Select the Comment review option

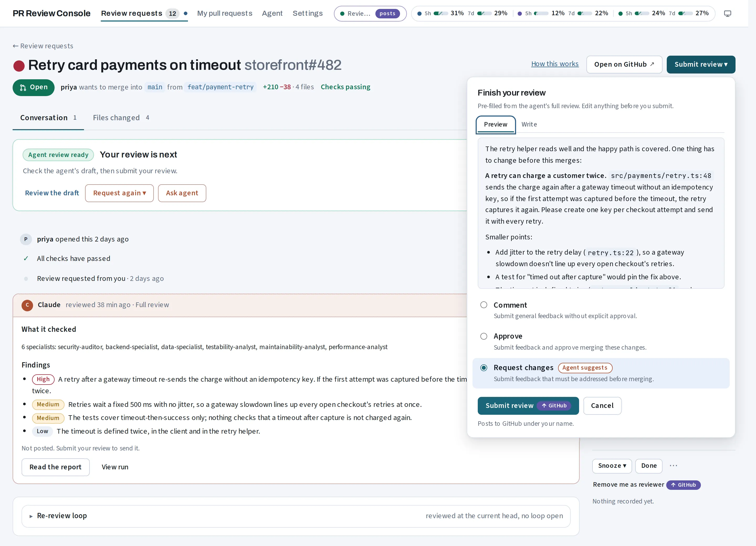point(484,305)
